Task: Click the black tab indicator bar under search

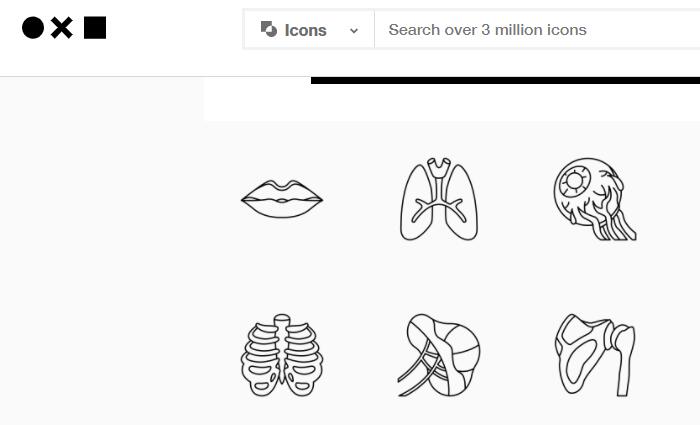Action: click(505, 80)
